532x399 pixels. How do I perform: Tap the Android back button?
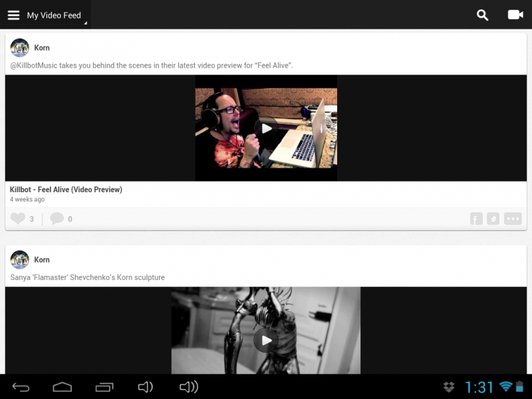tap(21, 387)
